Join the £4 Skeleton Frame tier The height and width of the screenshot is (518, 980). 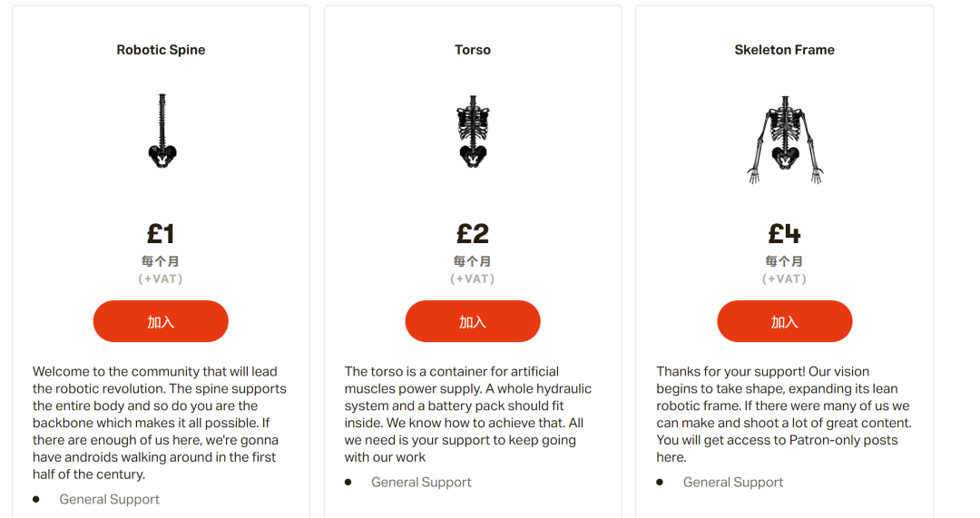click(x=784, y=321)
